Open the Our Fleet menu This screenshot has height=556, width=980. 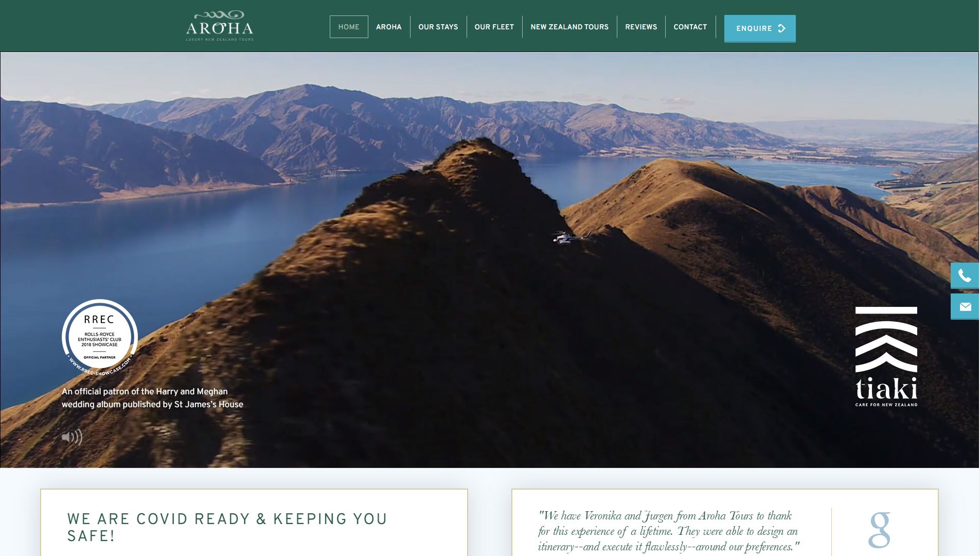[x=494, y=27]
